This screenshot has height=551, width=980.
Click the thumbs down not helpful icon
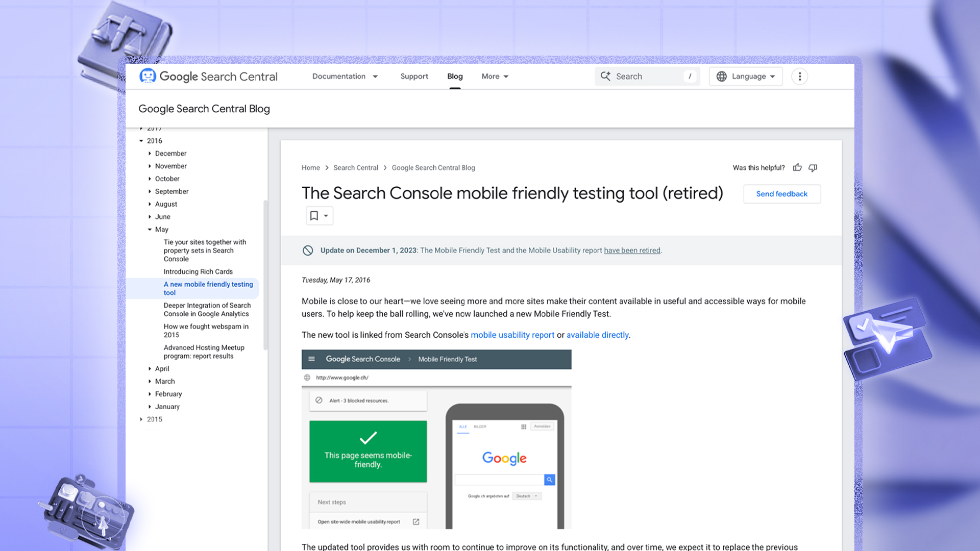(813, 167)
